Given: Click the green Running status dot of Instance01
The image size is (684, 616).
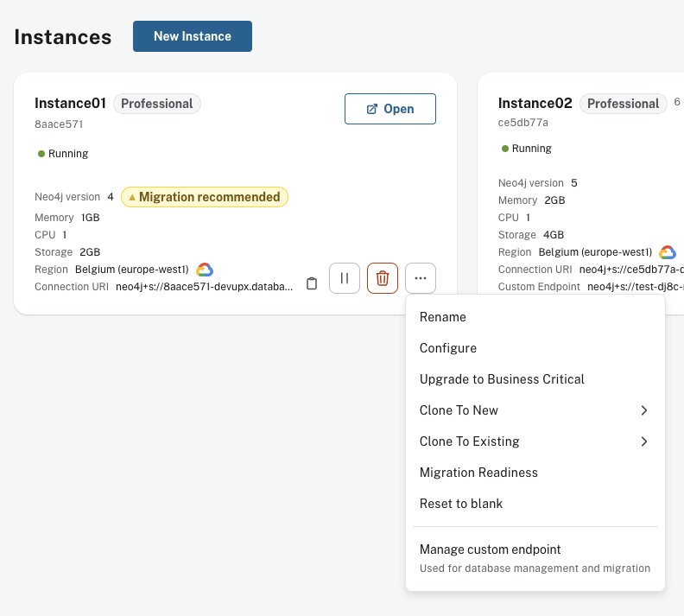Looking at the screenshot, I should pos(41,154).
